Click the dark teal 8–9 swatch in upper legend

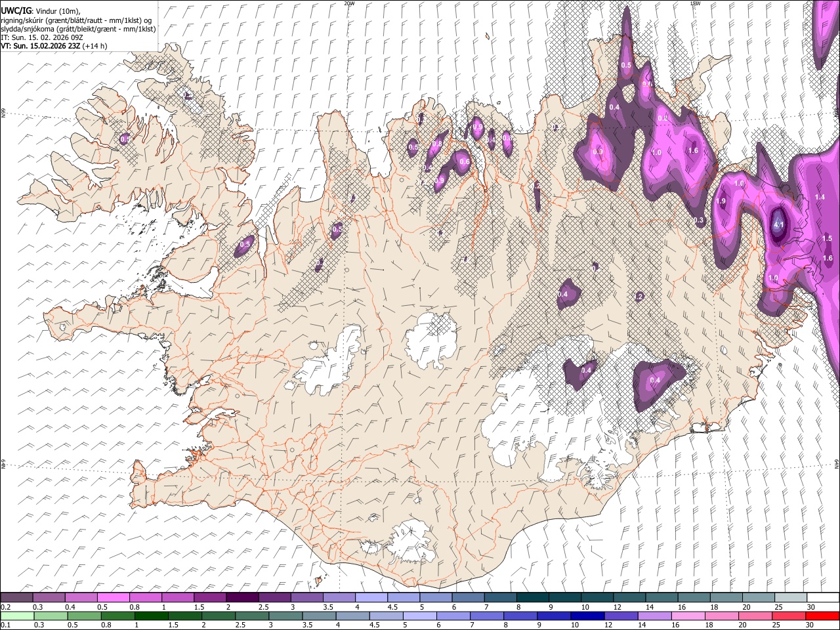[x=532, y=597]
